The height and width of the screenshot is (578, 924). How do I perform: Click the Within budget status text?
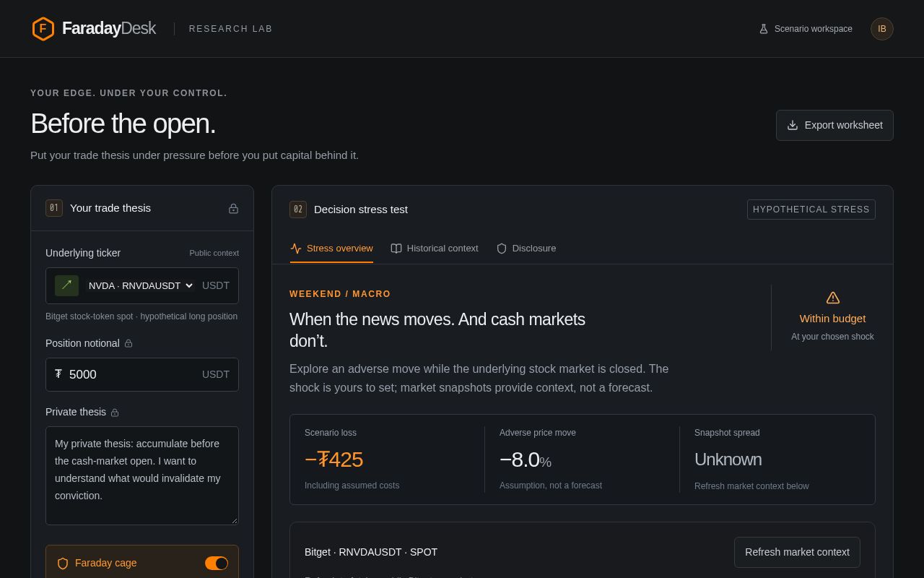pyautogui.click(x=832, y=319)
